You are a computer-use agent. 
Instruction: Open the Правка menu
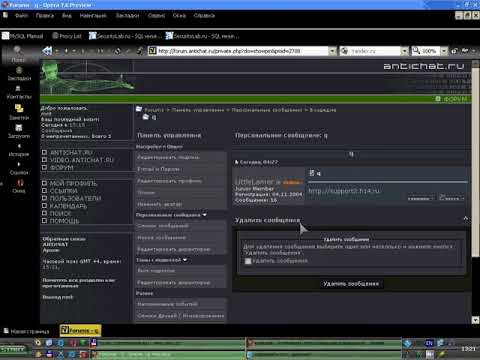pos(45,16)
